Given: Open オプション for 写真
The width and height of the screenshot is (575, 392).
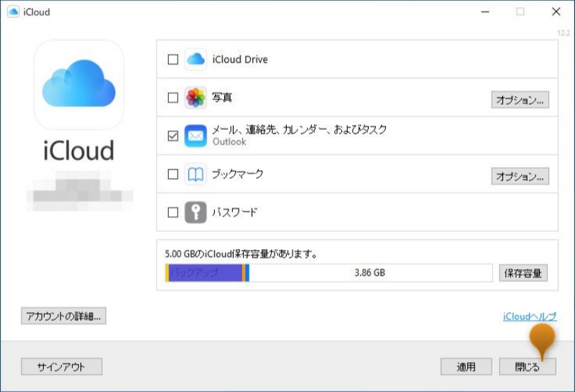Looking at the screenshot, I should point(520,100).
